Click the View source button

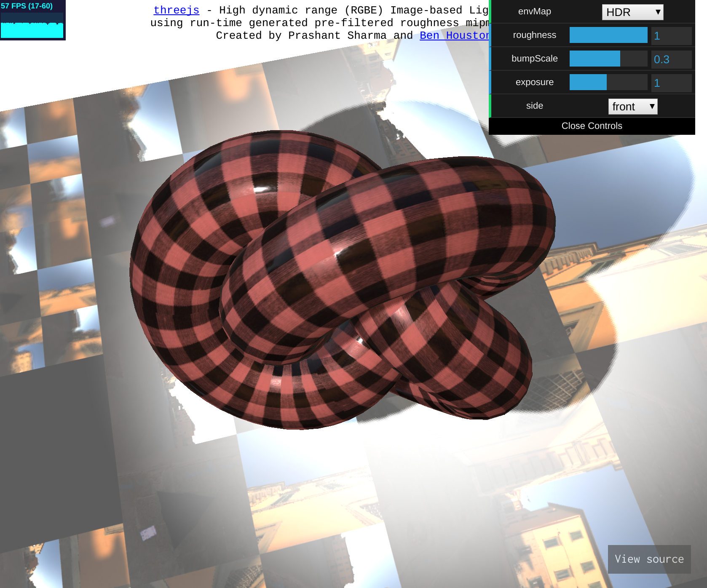649,559
